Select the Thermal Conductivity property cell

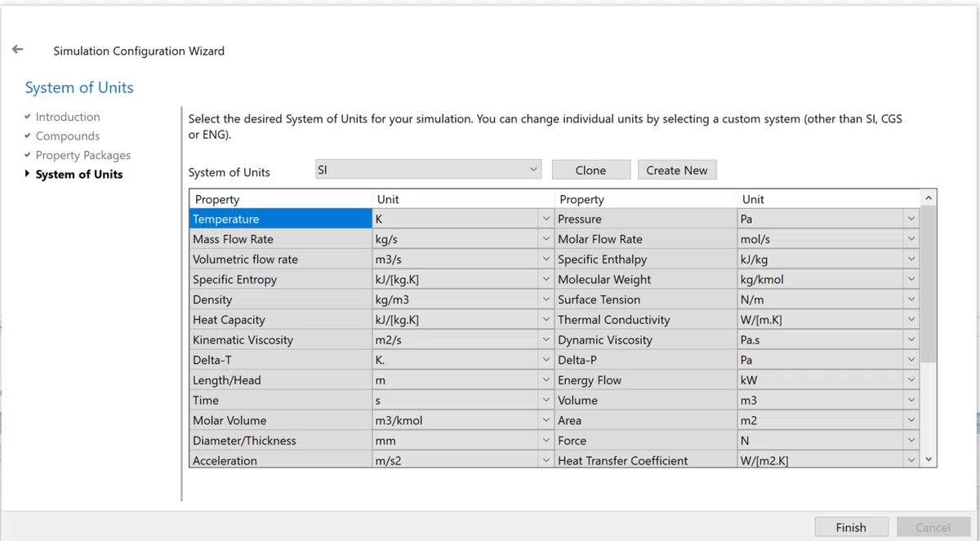645,319
